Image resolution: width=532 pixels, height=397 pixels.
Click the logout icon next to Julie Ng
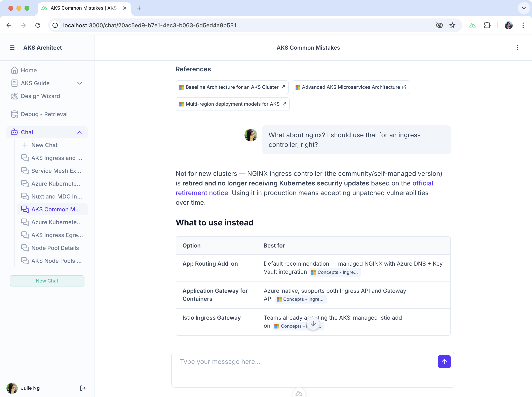82,388
